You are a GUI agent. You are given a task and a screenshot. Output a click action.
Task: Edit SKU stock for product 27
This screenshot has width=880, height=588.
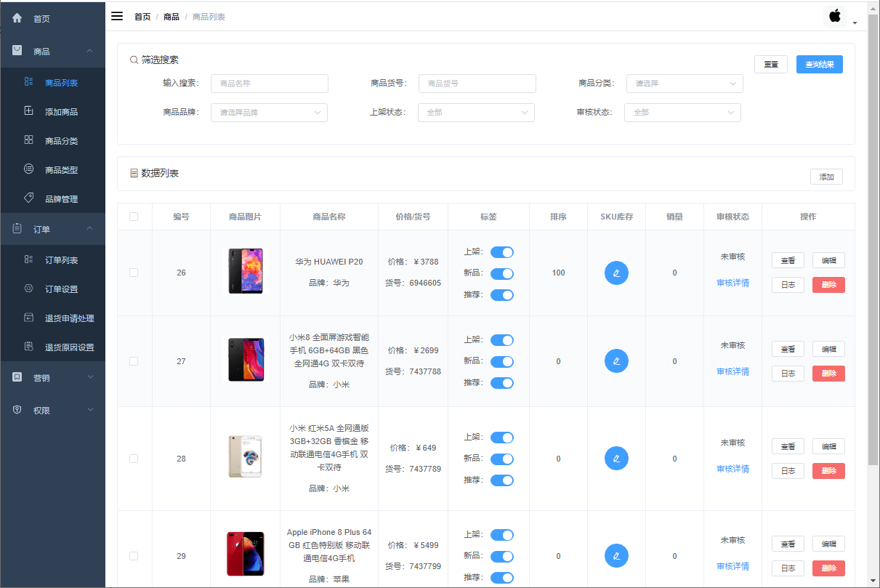pos(616,361)
